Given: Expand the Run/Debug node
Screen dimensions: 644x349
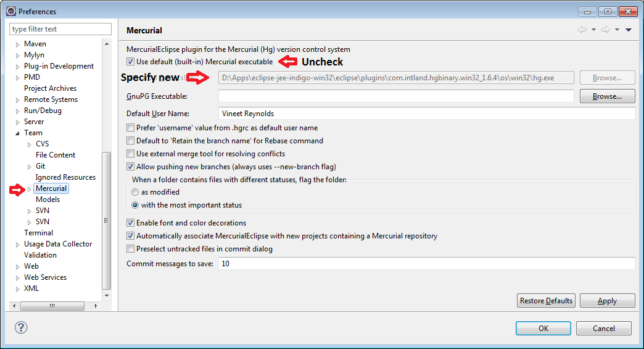Looking at the screenshot, I should coord(17,111).
